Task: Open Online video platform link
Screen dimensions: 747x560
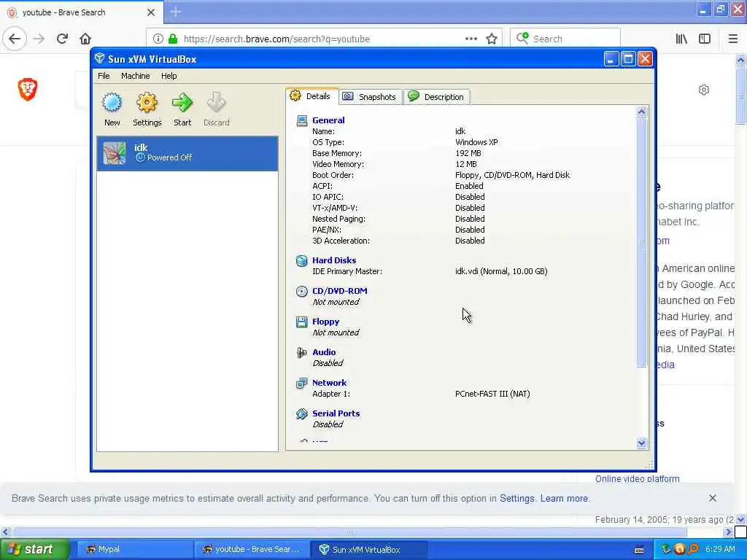Action: [638, 478]
